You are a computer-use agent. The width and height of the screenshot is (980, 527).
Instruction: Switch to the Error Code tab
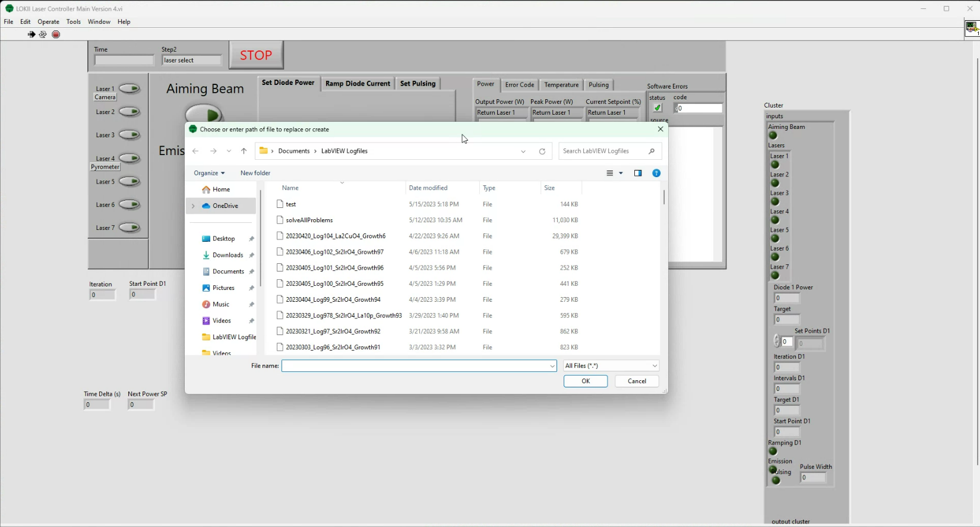(x=520, y=85)
